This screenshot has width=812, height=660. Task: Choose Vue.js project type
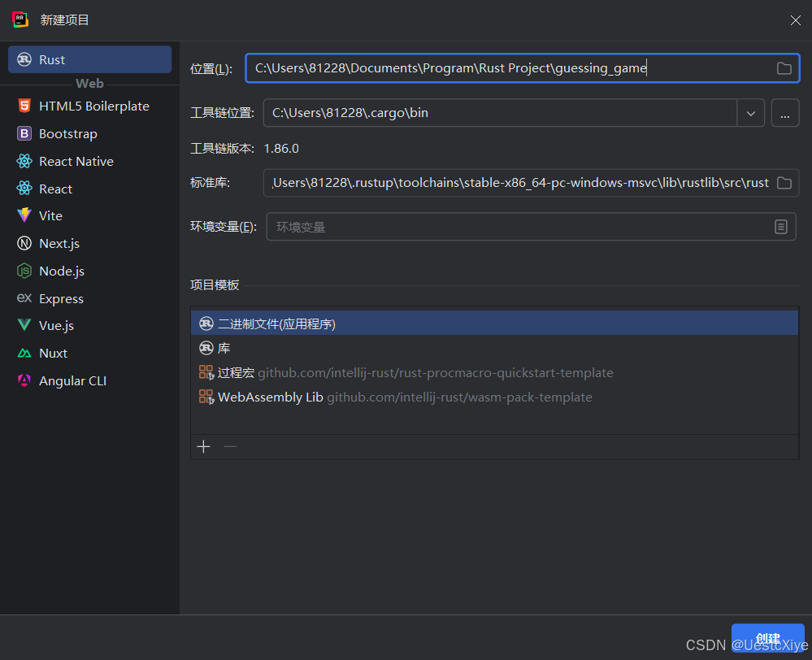tap(89, 325)
